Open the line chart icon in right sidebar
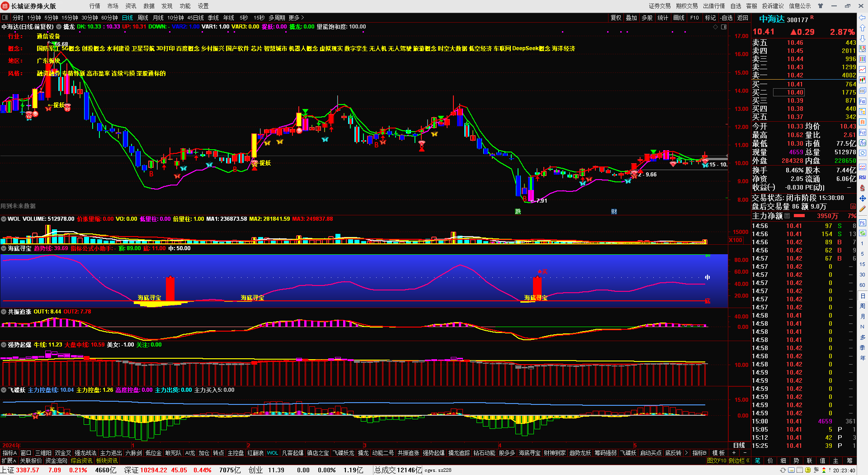Screen dimensions: 868x475 [863, 69]
